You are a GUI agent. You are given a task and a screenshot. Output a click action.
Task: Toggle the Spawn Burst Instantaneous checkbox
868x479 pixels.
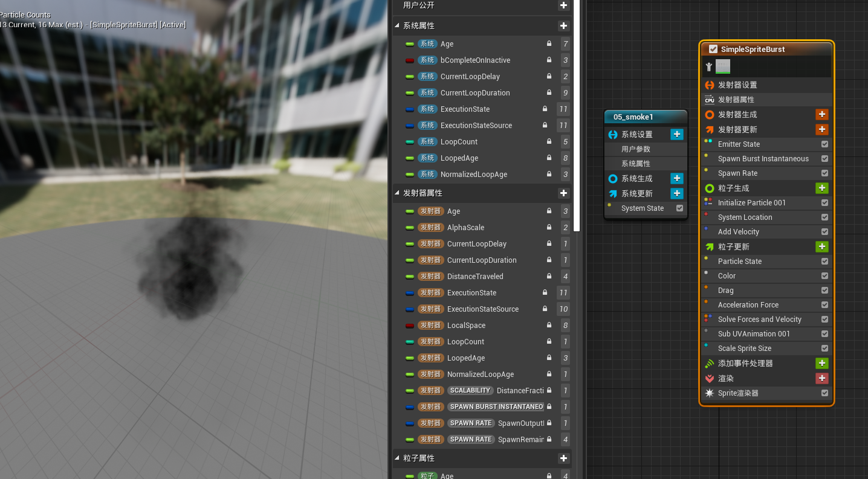coord(824,158)
